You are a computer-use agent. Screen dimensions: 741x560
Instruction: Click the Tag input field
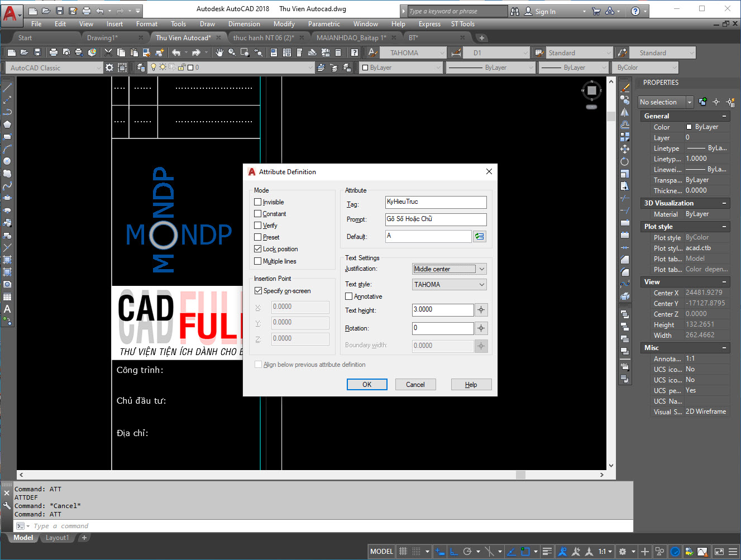click(436, 202)
